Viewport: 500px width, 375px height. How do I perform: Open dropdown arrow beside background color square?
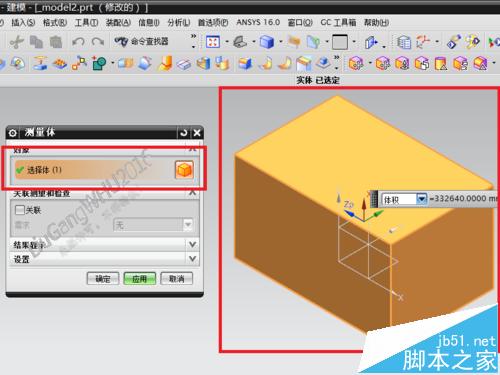click(x=354, y=42)
